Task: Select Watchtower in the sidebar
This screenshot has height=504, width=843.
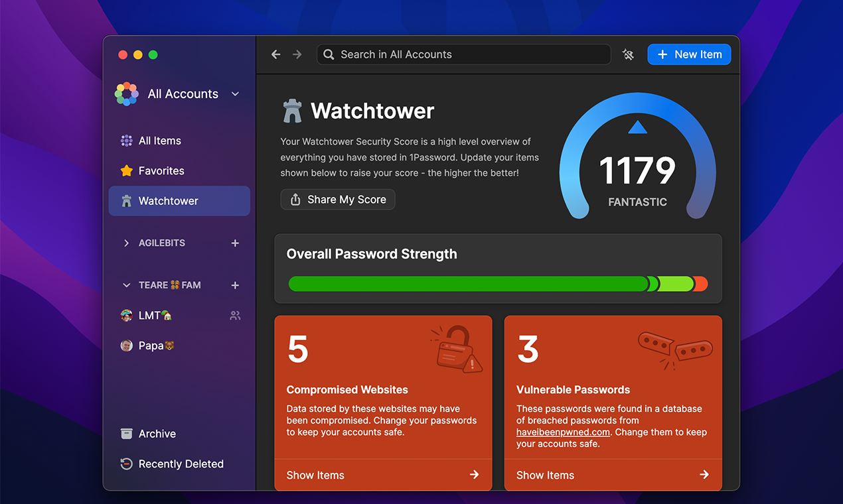Action: point(179,201)
